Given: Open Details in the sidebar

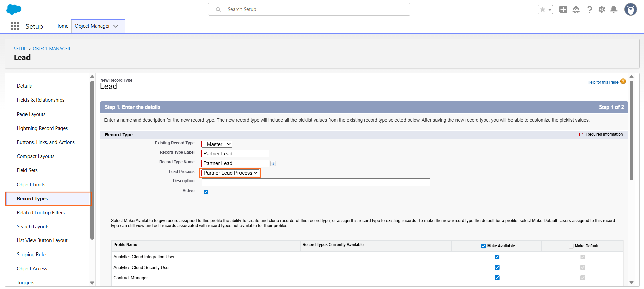Looking at the screenshot, I should point(24,86).
